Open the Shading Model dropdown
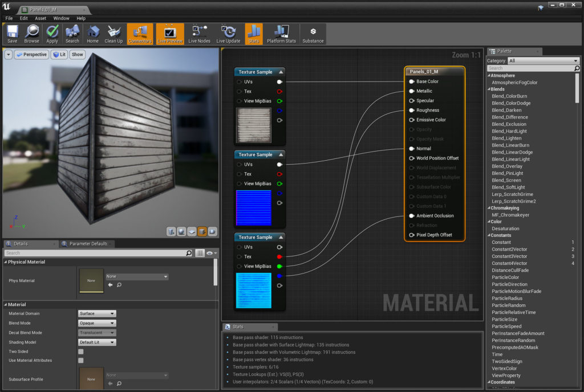Image resolution: width=584 pixels, height=392 pixels. pyautogui.click(x=97, y=342)
